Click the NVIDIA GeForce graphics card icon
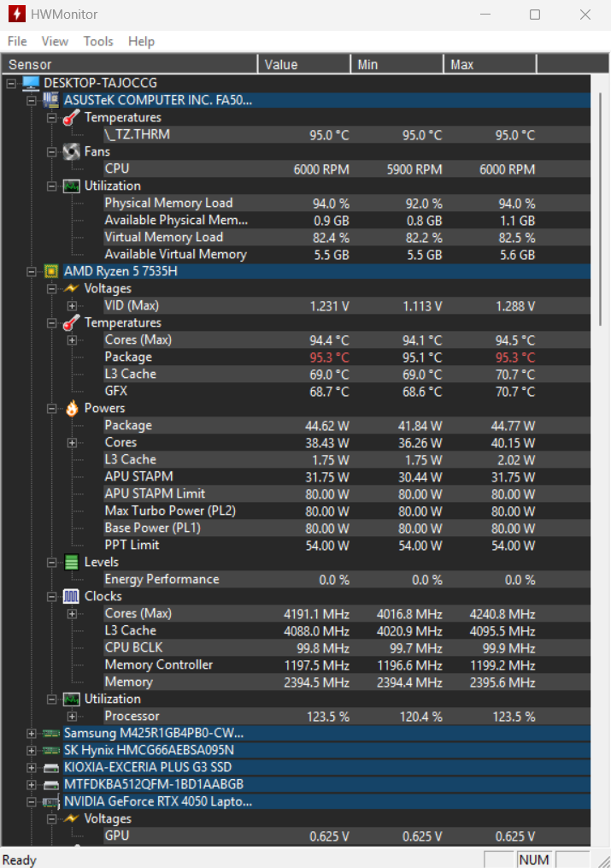The width and height of the screenshot is (611, 868). 51,802
